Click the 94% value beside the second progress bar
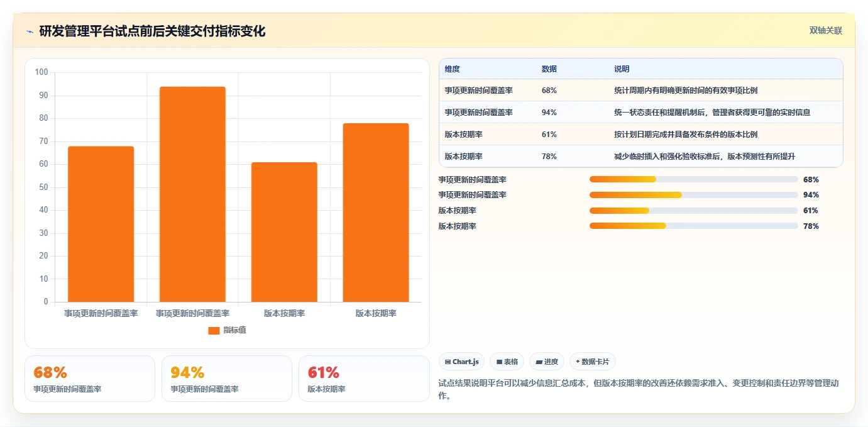The image size is (868, 427). point(811,195)
